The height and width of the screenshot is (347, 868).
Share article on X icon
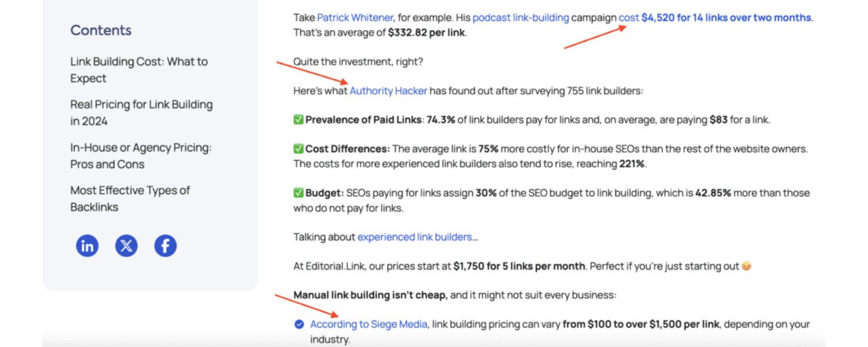126,246
